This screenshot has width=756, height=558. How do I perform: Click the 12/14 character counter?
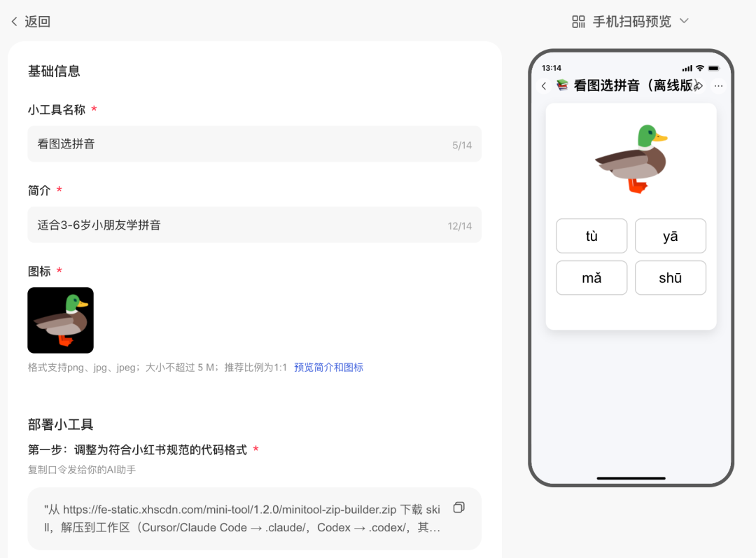click(x=459, y=226)
